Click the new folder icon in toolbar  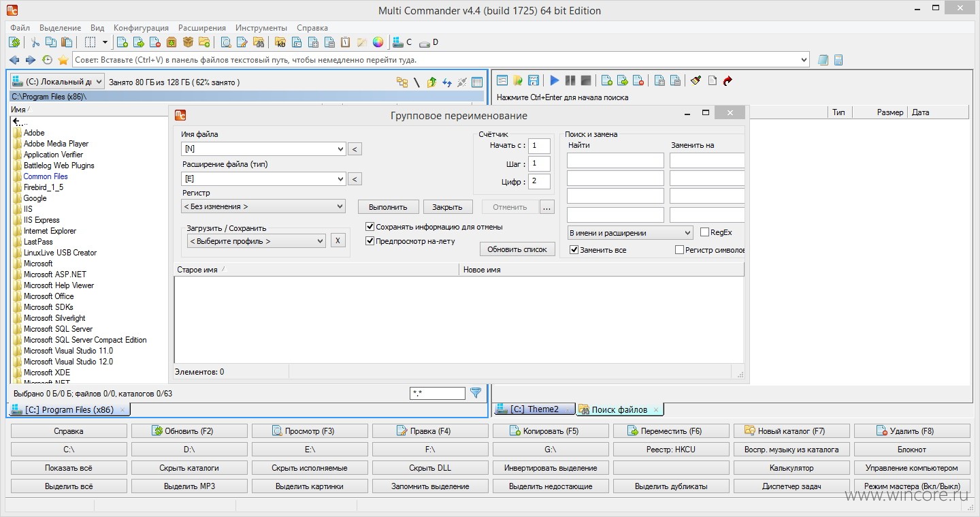204,42
